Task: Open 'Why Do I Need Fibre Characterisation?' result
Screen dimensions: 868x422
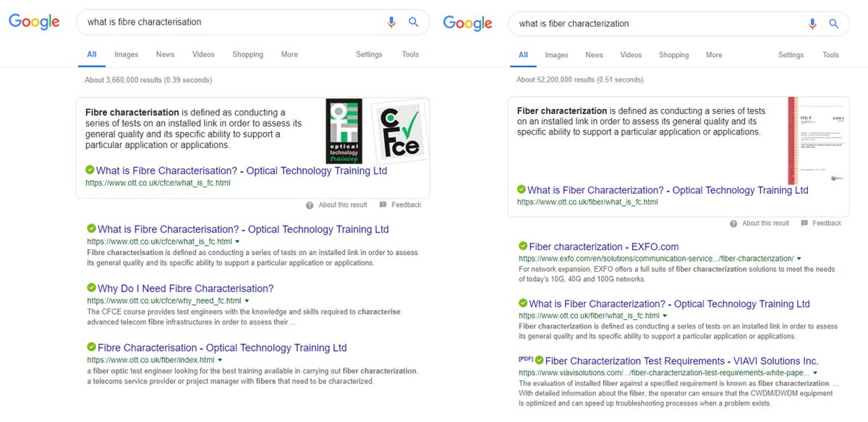Action: [x=186, y=288]
